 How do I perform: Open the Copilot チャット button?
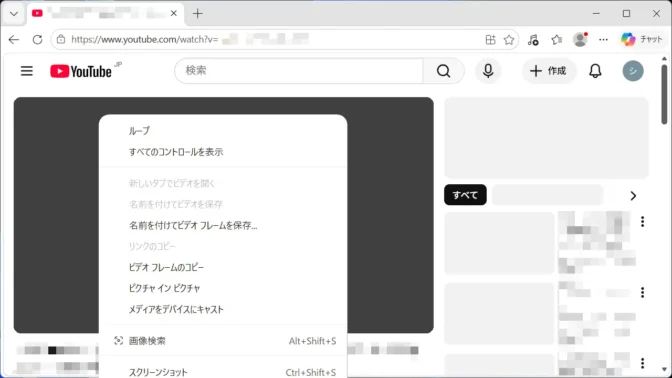pyautogui.click(x=642, y=39)
